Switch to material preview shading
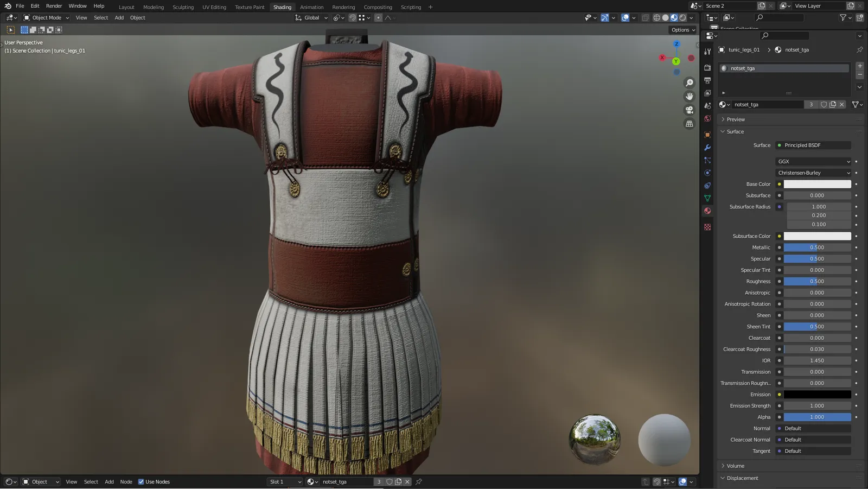This screenshot has height=489, width=868. pos(674,17)
